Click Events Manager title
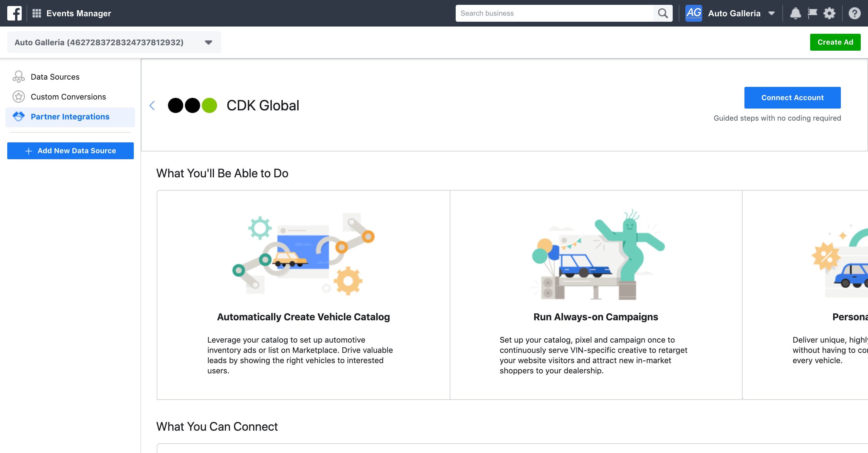868x453 pixels. point(78,13)
